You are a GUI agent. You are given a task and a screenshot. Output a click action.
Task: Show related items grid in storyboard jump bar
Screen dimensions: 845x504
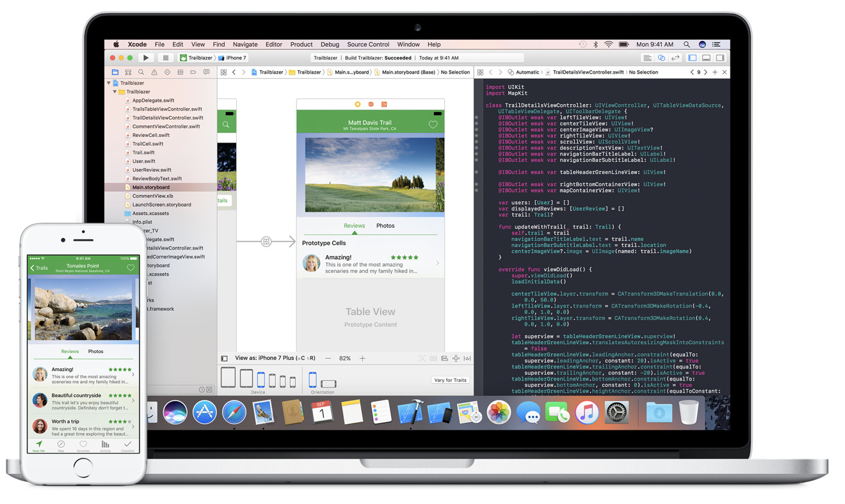pyautogui.click(x=223, y=72)
